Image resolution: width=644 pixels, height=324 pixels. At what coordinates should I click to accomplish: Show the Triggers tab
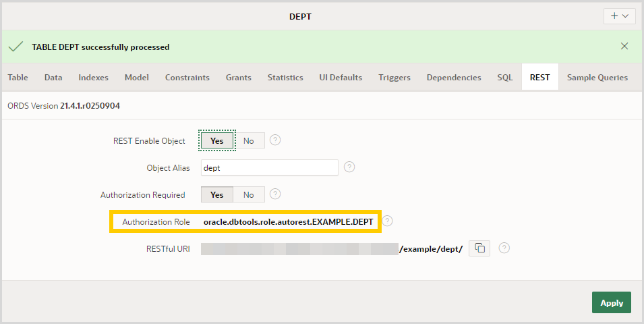[x=394, y=78]
